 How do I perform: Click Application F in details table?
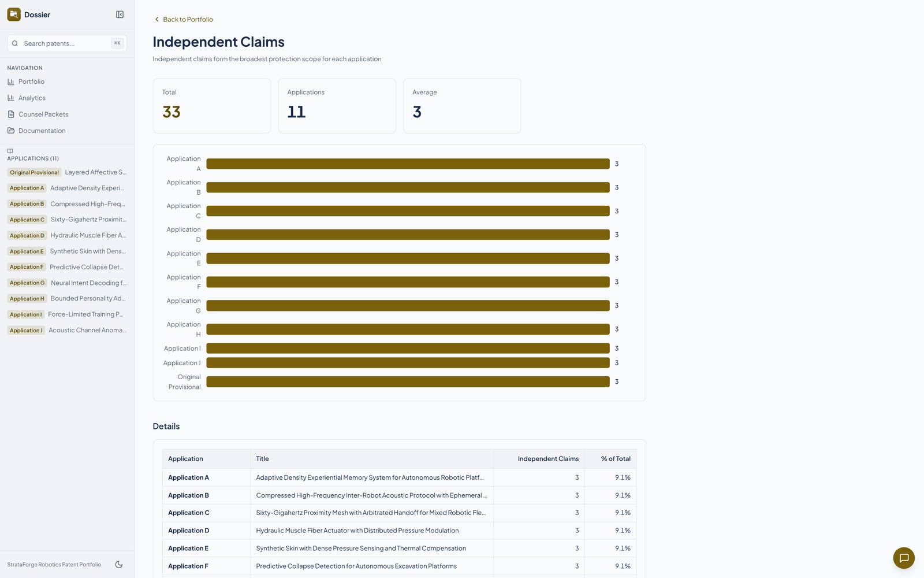(188, 566)
